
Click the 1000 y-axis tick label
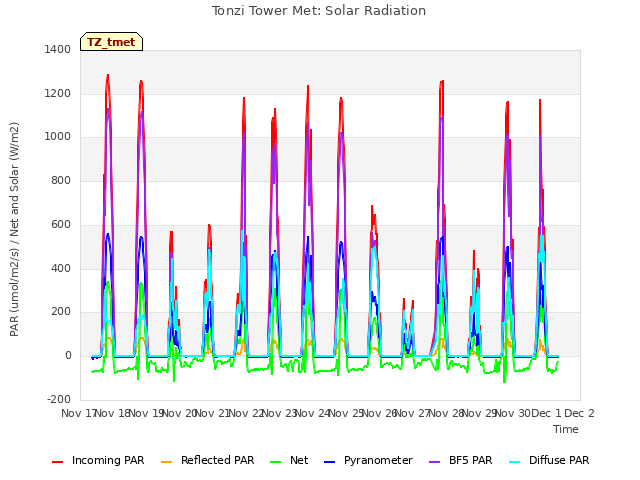58,136
